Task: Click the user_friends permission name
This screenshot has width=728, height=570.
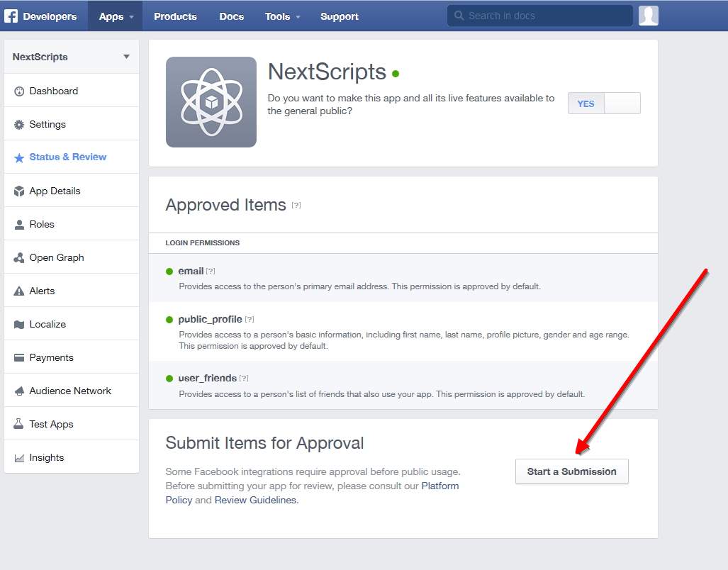Action: tap(208, 379)
